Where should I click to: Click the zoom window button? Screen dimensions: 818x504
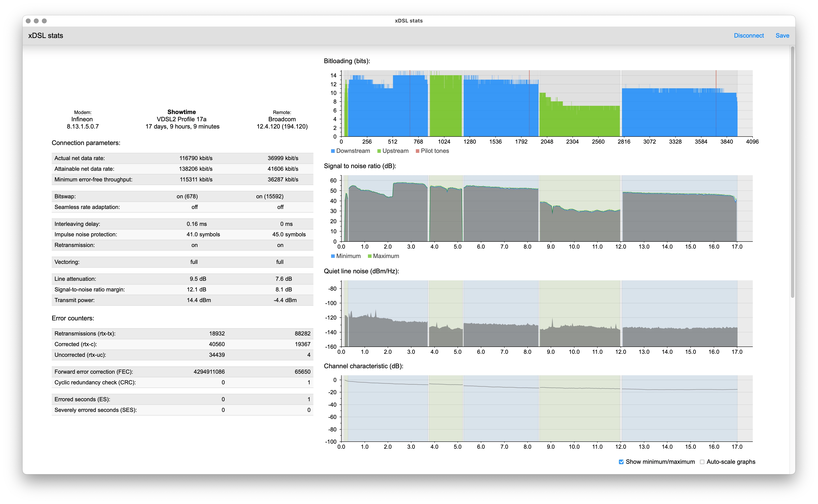point(44,21)
